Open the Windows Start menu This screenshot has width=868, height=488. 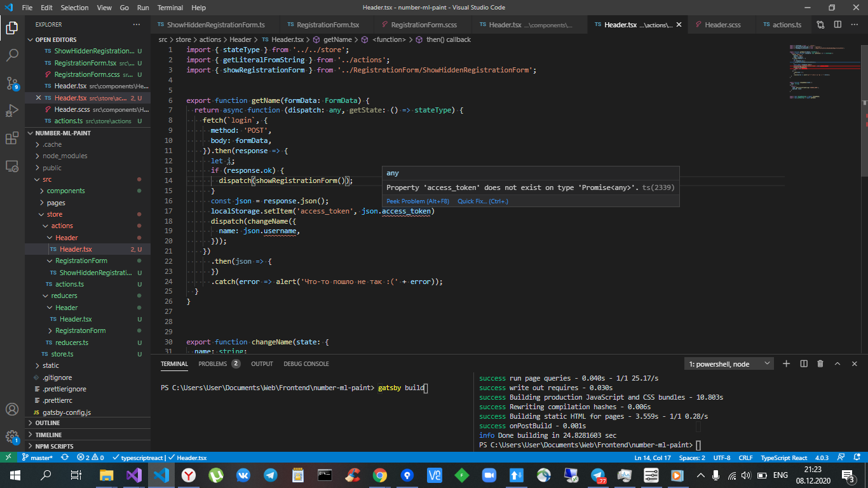(15, 475)
